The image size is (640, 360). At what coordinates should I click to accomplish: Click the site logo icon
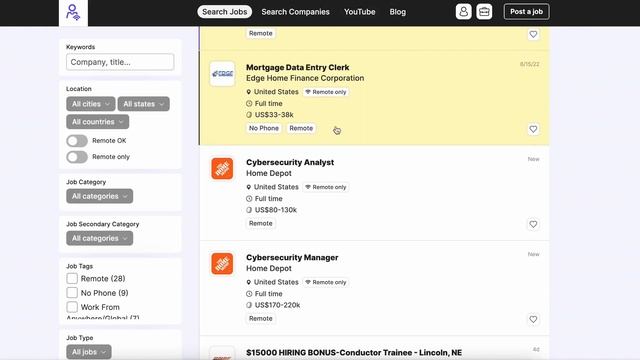pos(73,12)
